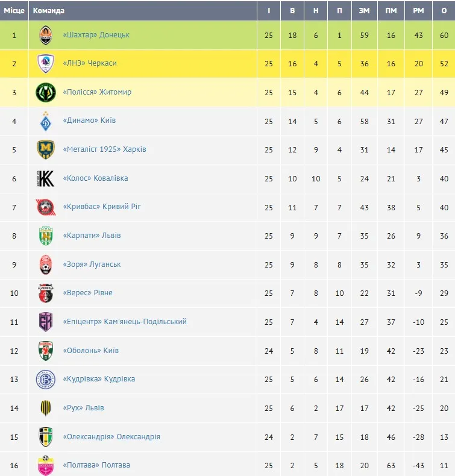The height and width of the screenshot is (476, 455).
Task: Open the «Оболонь» Київ team page
Action: click(91, 351)
